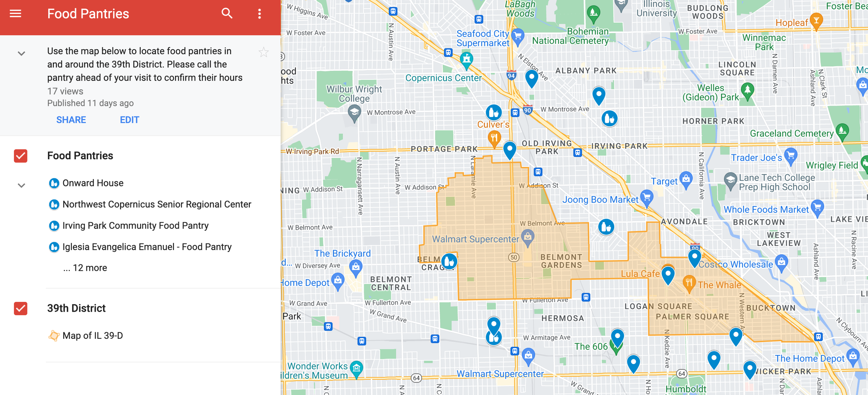This screenshot has height=395, width=868.
Task: Select Map of IL 39-D item
Action: coord(86,336)
